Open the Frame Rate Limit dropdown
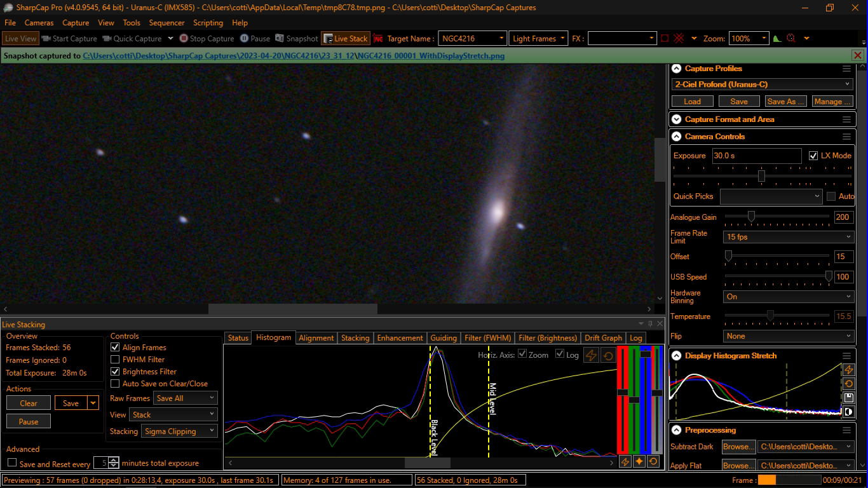Screen dimensions: 868x488 [788, 237]
